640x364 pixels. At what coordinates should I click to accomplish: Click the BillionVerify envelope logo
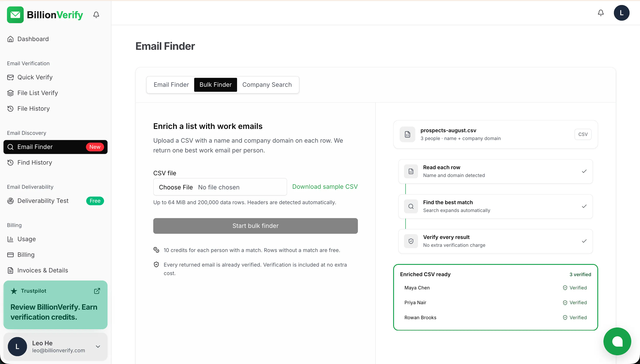15,15
